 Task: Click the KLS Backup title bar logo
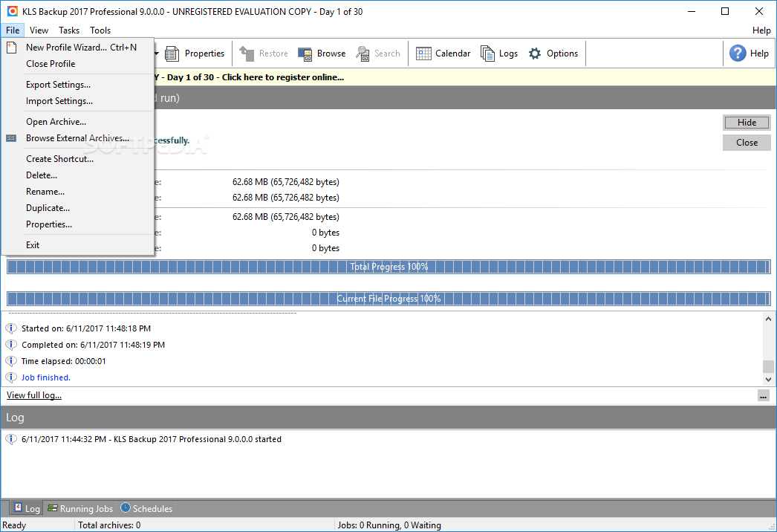tap(13, 11)
